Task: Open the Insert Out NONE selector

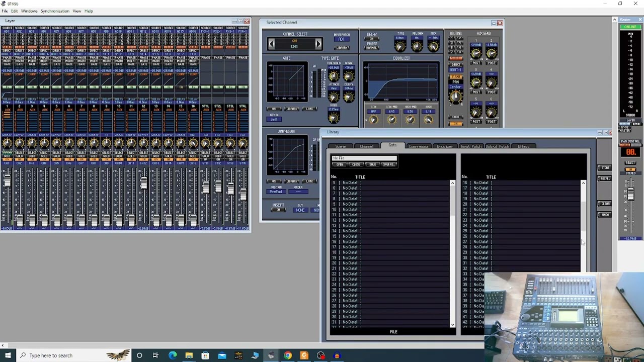Action: 300,210
